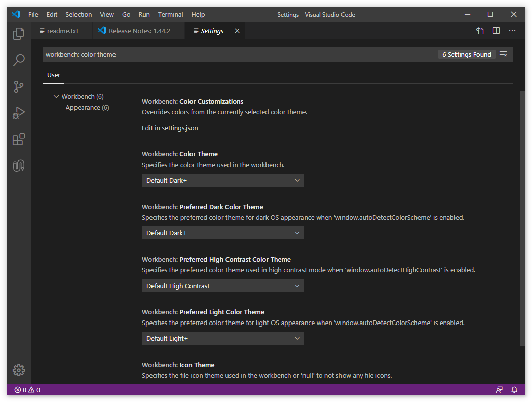This screenshot has width=532, height=402.
Task: Switch to Release Notes: 1.44.2 tab
Action: tap(138, 31)
